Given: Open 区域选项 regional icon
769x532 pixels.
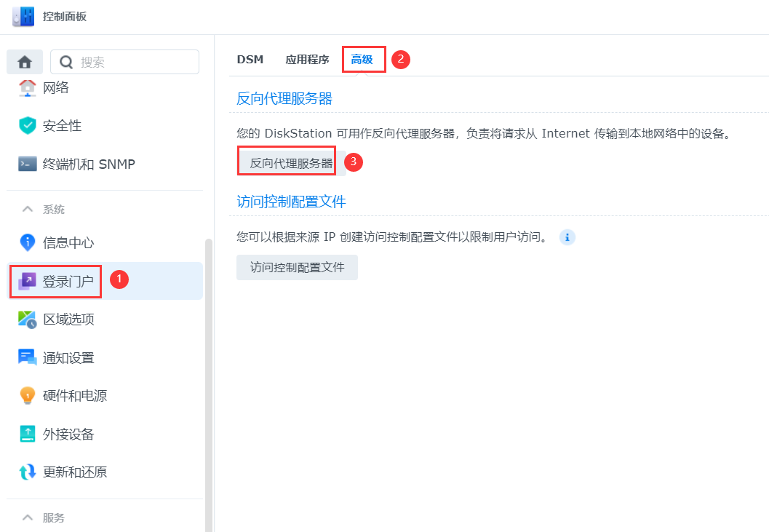Looking at the screenshot, I should click(27, 319).
